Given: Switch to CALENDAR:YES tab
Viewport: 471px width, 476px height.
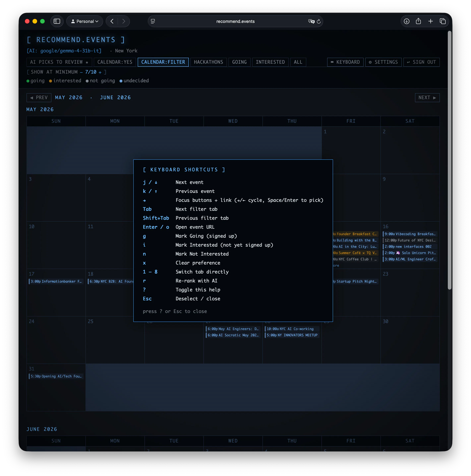Looking at the screenshot, I should click(115, 62).
